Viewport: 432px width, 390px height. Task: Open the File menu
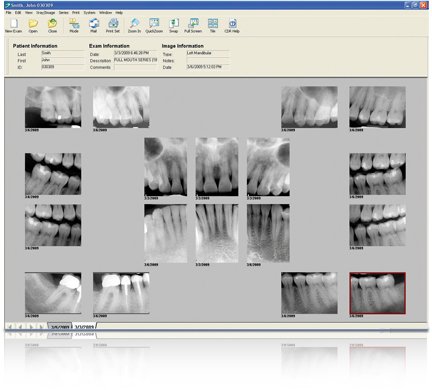pos(8,13)
